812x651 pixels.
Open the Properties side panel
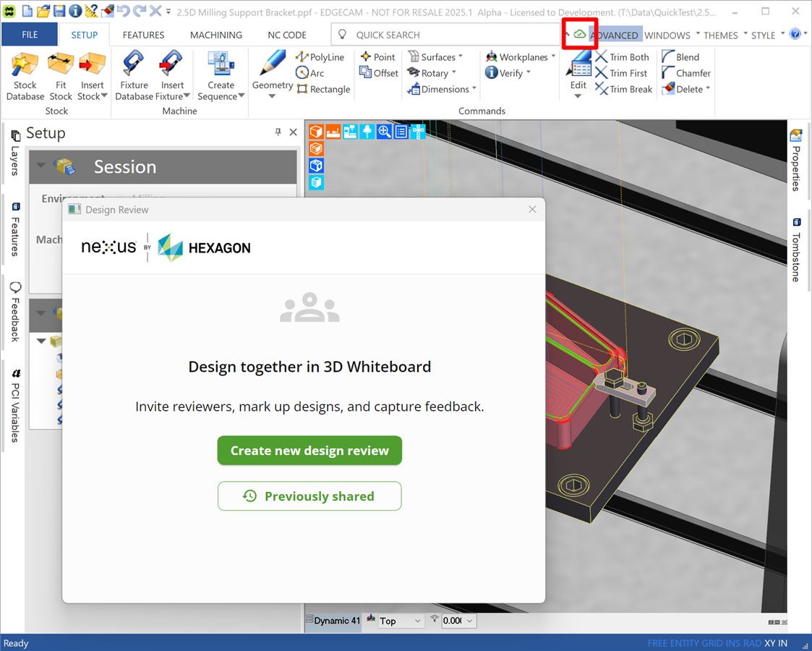point(796,160)
